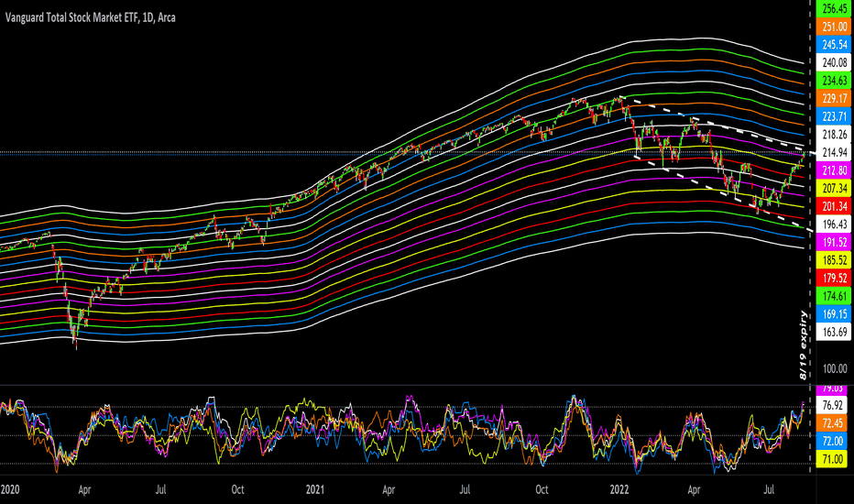Select the 1D interval label in title
This screenshot has width=854, height=504.
[x=147, y=17]
